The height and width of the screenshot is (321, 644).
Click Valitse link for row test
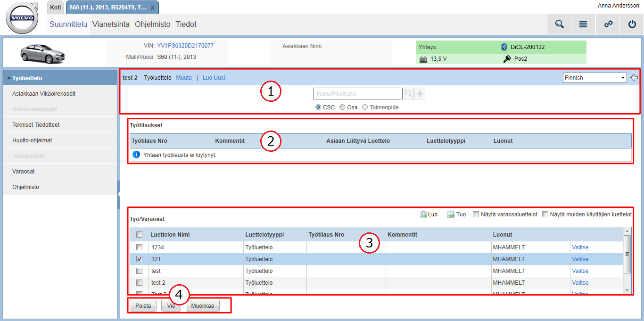point(580,271)
